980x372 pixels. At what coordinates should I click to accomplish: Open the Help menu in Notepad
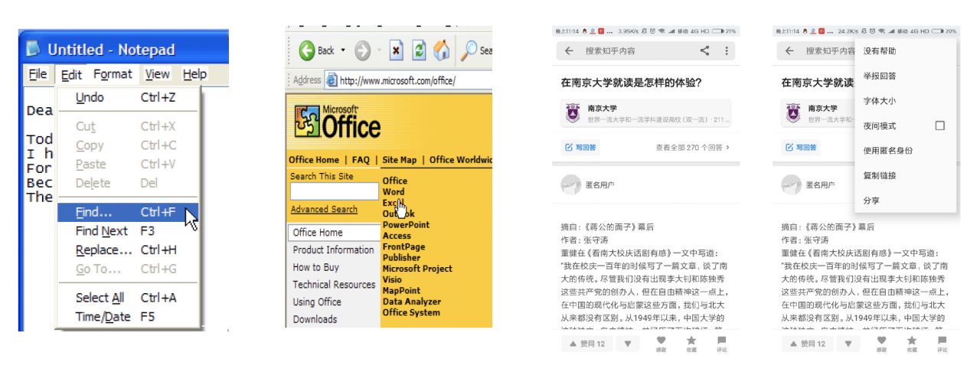(194, 74)
